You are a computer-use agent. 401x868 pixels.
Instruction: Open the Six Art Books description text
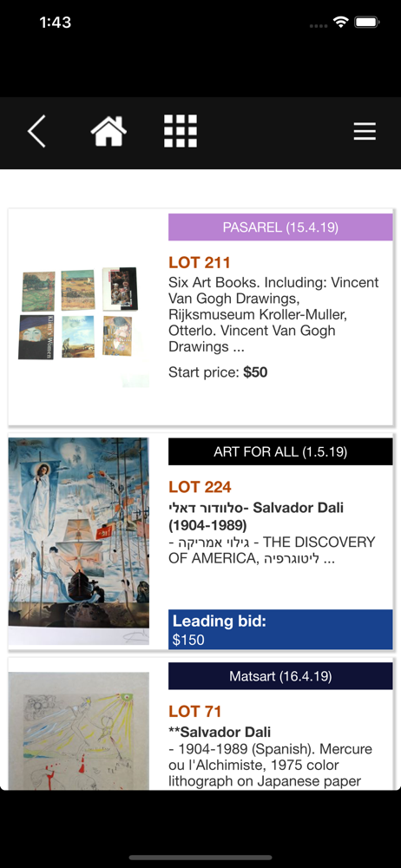pos(273,314)
